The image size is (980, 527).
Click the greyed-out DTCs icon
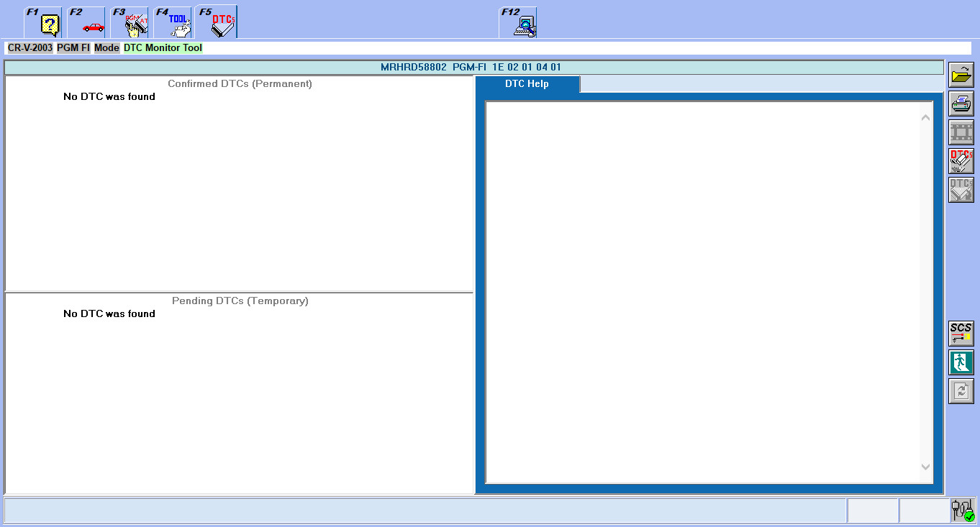961,190
